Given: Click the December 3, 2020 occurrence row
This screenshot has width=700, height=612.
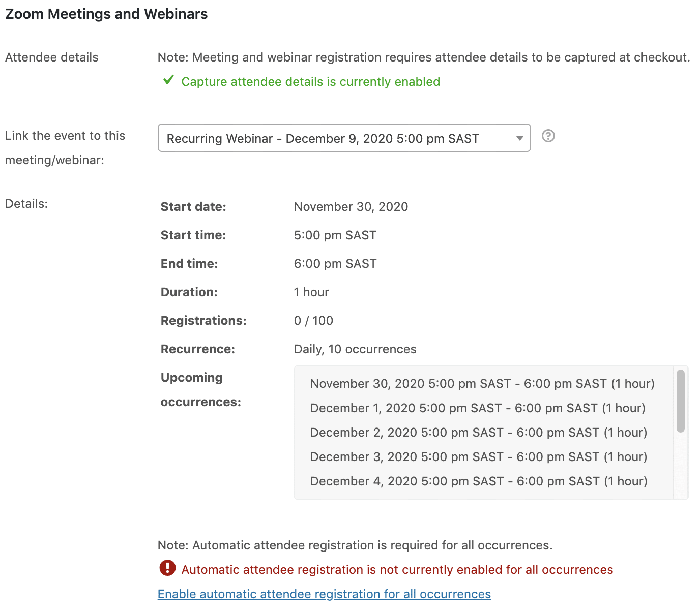Looking at the screenshot, I should [479, 457].
